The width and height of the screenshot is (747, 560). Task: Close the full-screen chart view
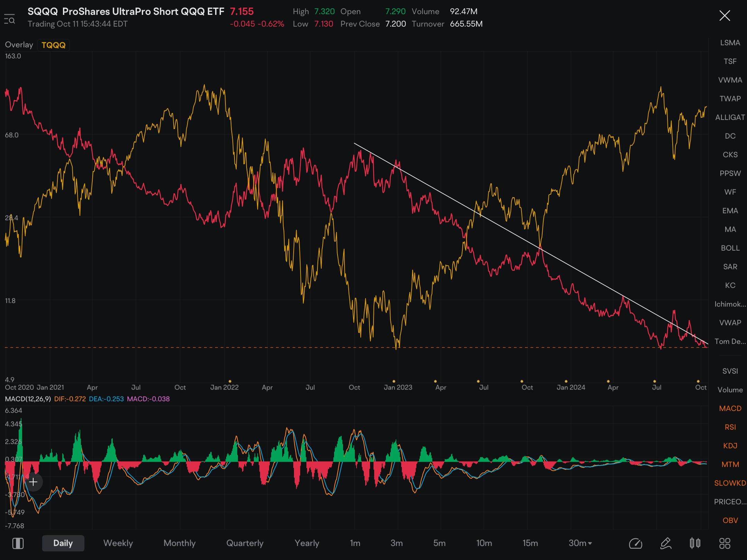[725, 16]
